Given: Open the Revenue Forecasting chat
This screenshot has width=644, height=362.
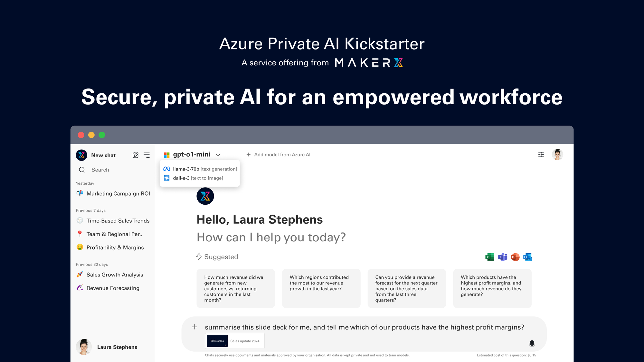Looking at the screenshot, I should point(112,288).
